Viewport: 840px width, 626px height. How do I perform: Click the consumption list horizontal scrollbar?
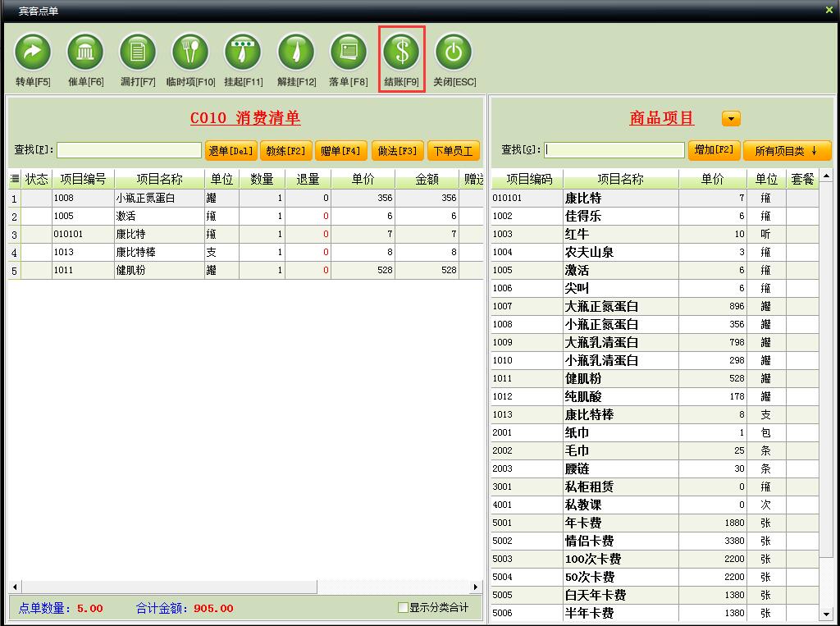[x=169, y=587]
